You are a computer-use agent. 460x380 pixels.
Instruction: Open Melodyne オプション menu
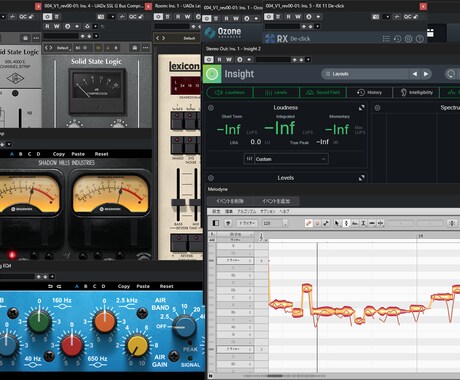[268, 211]
